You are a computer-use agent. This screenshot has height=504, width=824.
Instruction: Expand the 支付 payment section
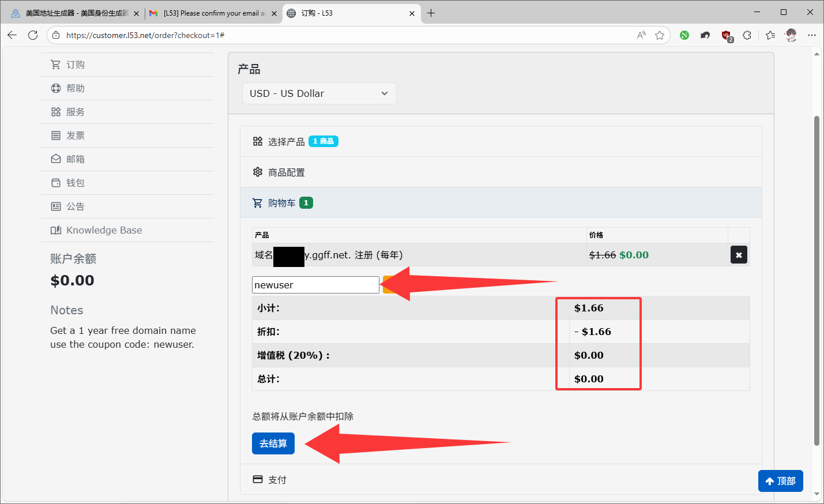277,480
